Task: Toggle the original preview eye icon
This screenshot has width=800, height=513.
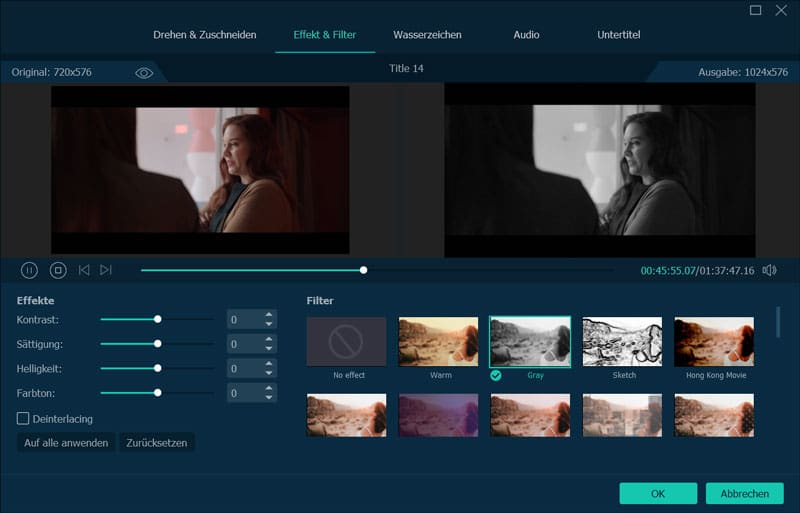Action: point(144,73)
